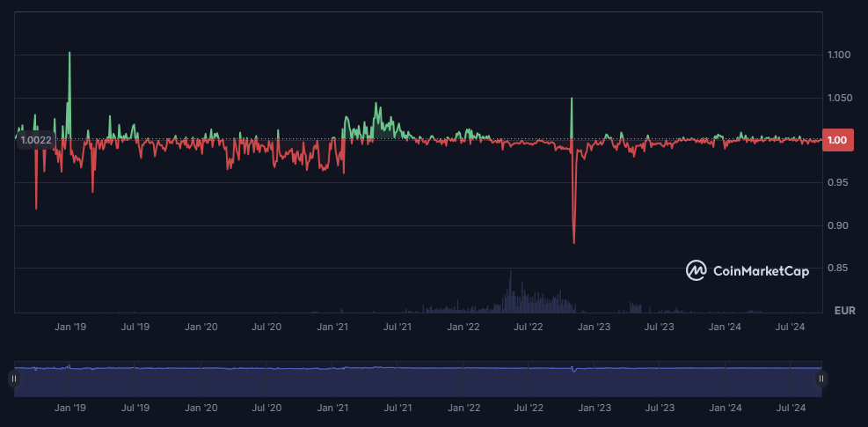This screenshot has height=427, width=868.
Task: Click Jan '19 on main chart axis
Action: click(x=70, y=328)
